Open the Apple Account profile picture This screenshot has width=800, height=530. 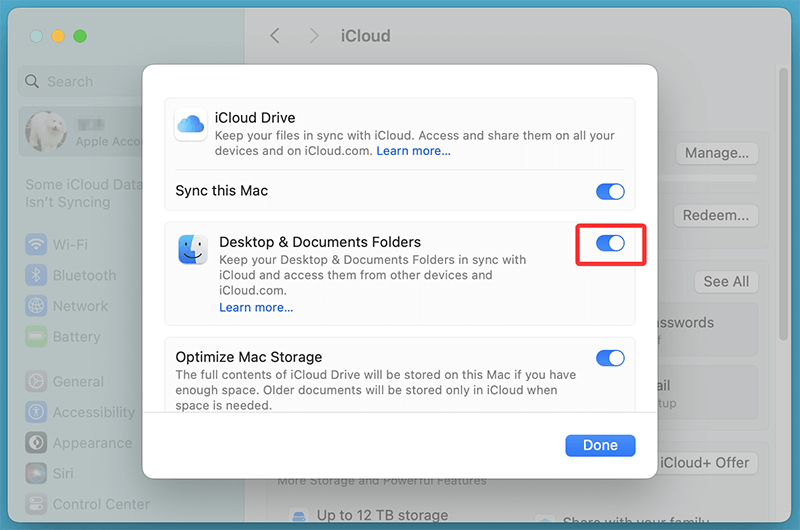coord(46,132)
